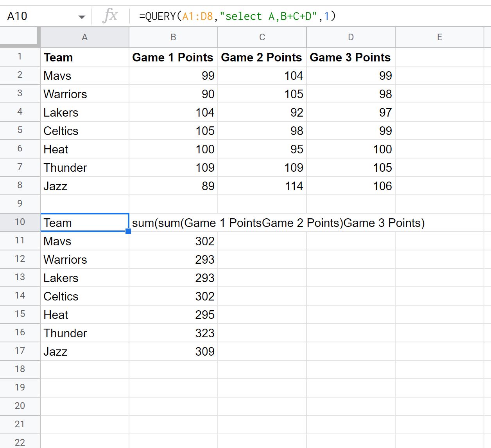Click the select-all corner box
The image size is (491, 448).
click(20, 37)
